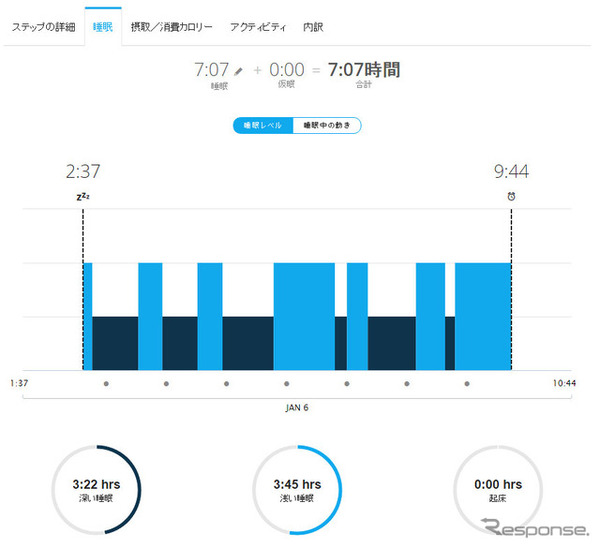The height and width of the screenshot is (548, 600).
Task: Click the first gray timeline dot
Action: click(x=106, y=383)
